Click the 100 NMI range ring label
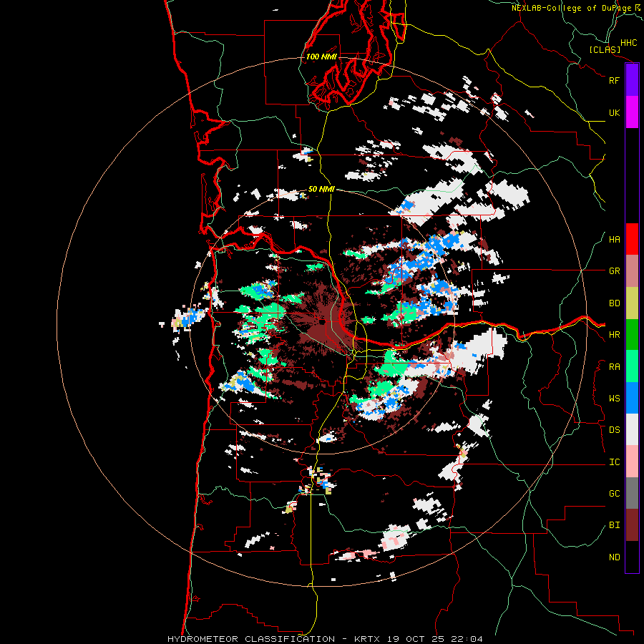The image size is (644, 644). click(321, 57)
